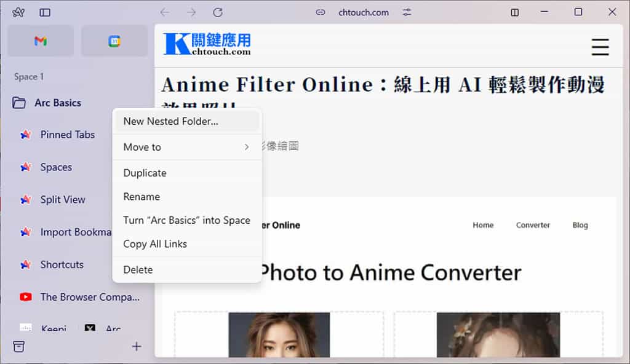Copy URL with the link icon
This screenshot has height=364, width=630.
point(320,12)
